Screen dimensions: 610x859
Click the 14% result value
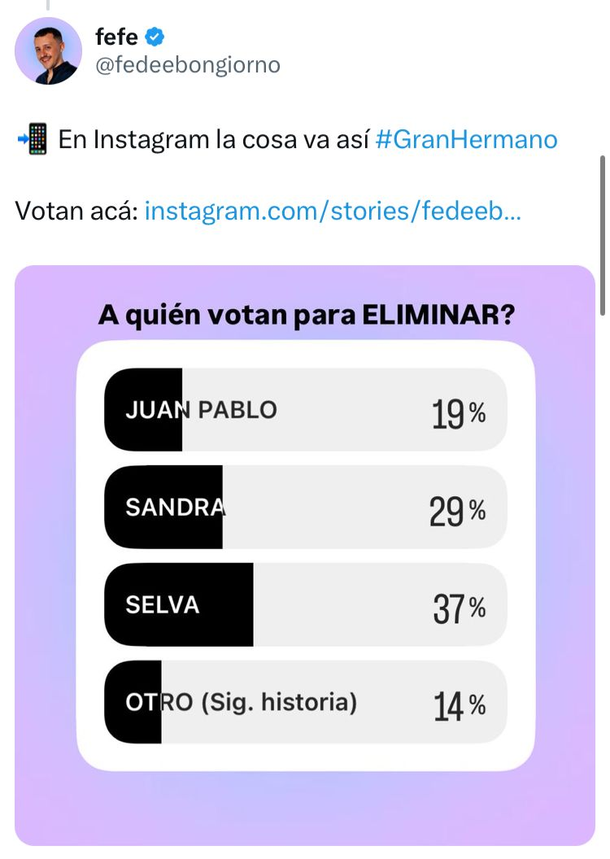click(458, 704)
